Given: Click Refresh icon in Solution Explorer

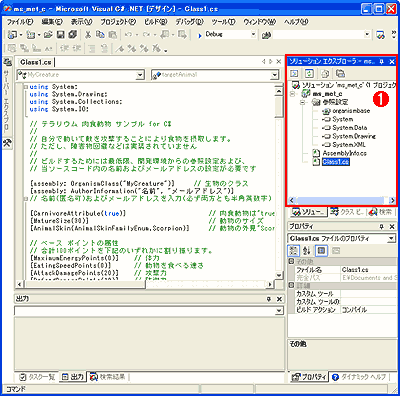Looking at the screenshot, I should click(x=310, y=73).
